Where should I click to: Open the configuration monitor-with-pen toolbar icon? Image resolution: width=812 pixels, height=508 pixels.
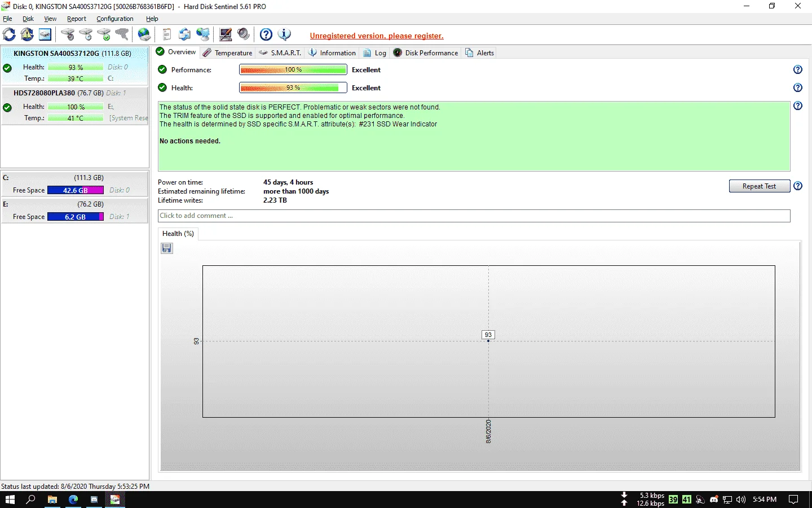pos(226,34)
